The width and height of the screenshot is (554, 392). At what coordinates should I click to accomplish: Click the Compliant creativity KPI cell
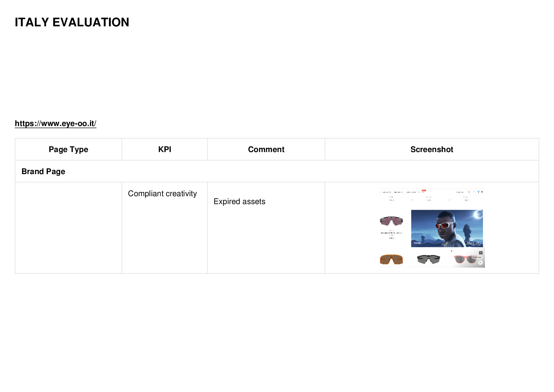tap(163, 194)
